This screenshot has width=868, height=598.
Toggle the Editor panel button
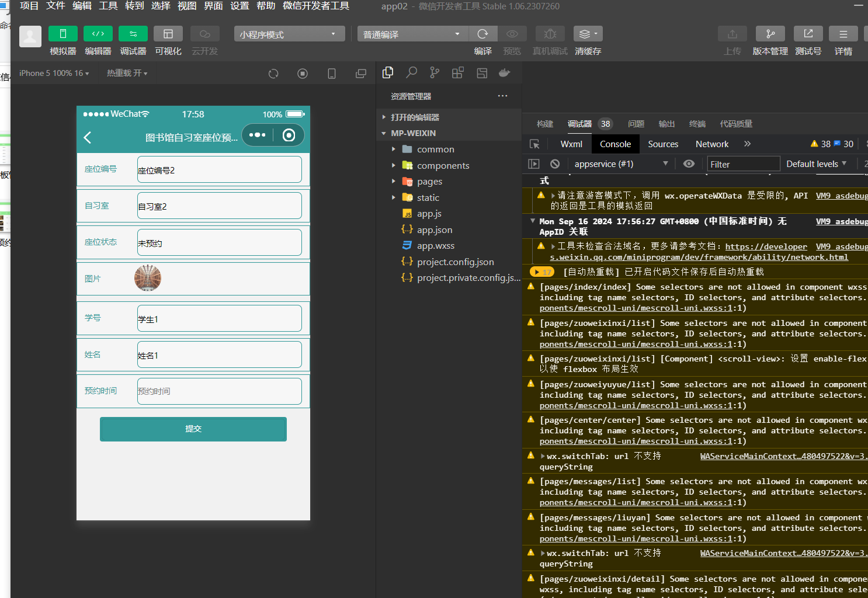(98, 34)
